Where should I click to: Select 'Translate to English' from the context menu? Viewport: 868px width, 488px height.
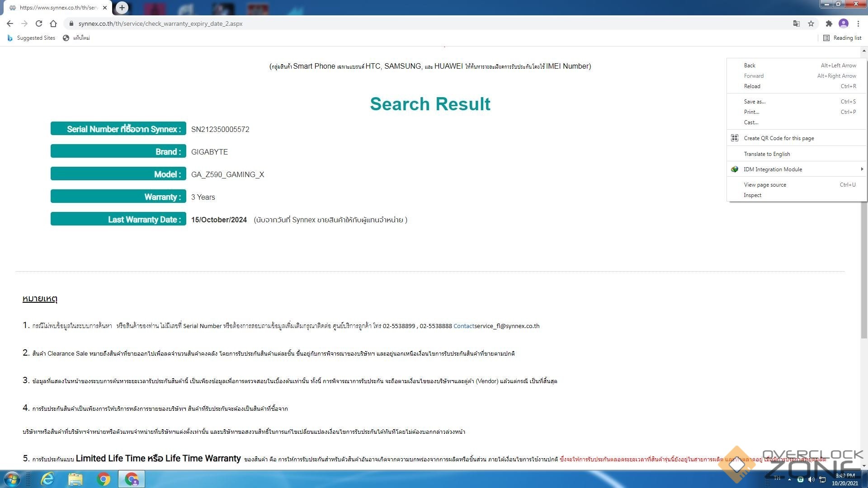pos(767,154)
